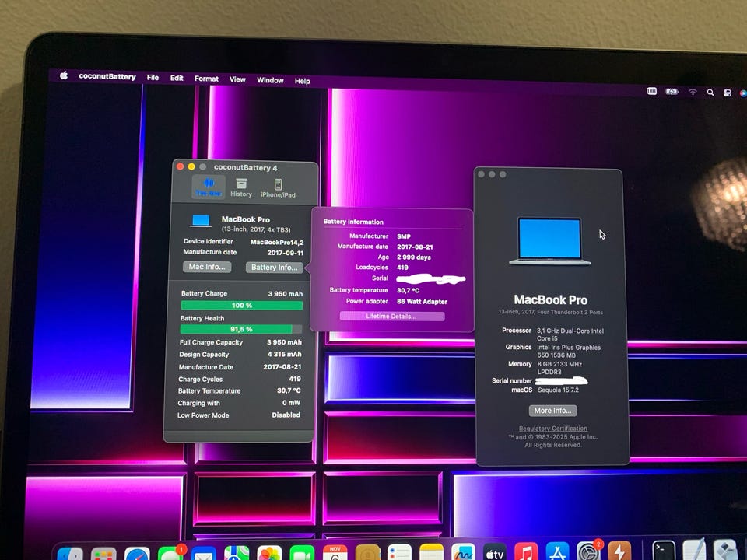Click the Siri icon in menu bar
The height and width of the screenshot is (560, 747).
tap(742, 93)
